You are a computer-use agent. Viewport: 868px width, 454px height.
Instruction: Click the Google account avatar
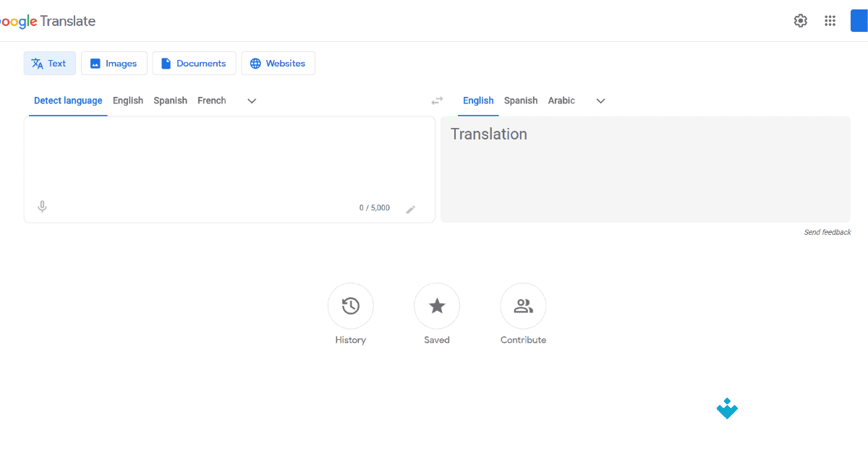(859, 20)
